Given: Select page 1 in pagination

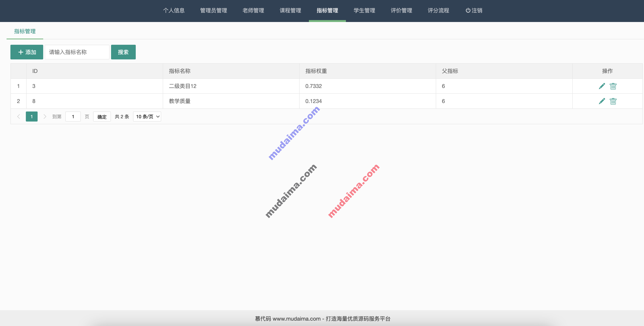Looking at the screenshot, I should [x=32, y=117].
